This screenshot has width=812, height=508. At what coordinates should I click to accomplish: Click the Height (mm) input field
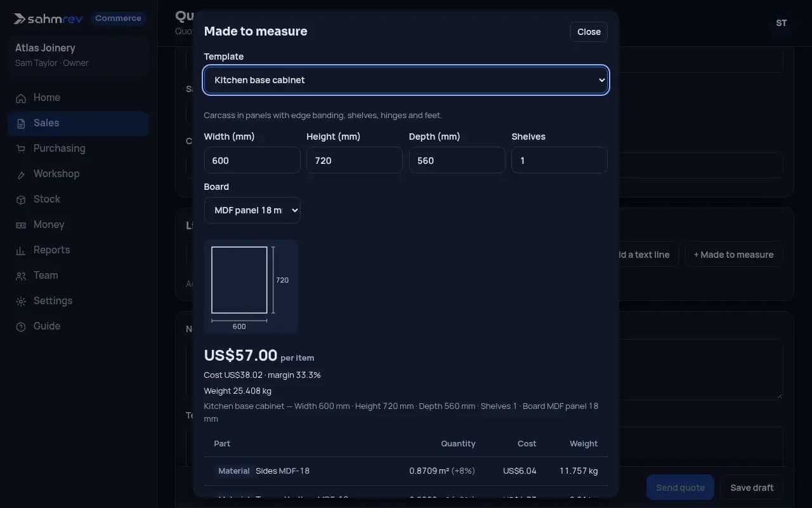point(355,160)
